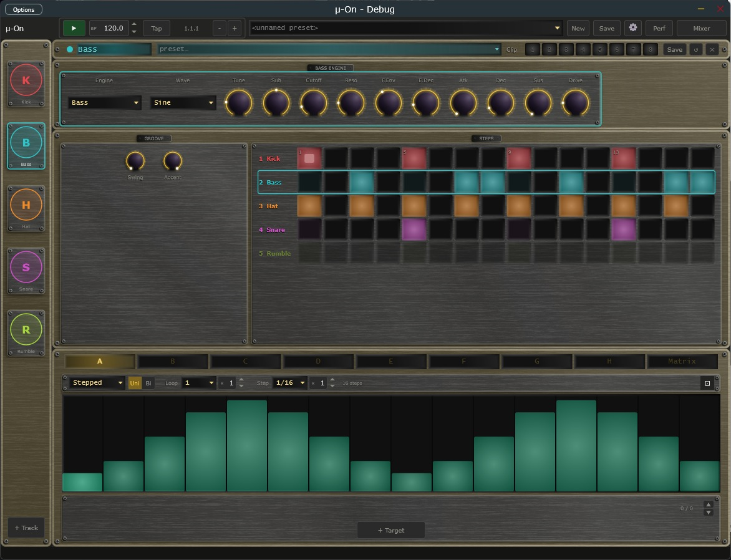This screenshot has height=560, width=731.
Task: Click the Drive knob
Action: pyautogui.click(x=576, y=102)
